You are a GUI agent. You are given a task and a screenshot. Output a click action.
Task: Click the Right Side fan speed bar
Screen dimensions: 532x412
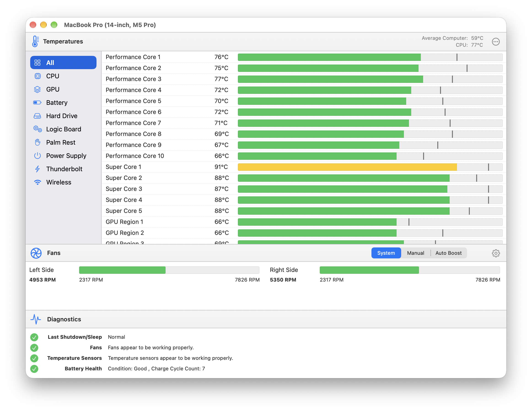click(410, 270)
